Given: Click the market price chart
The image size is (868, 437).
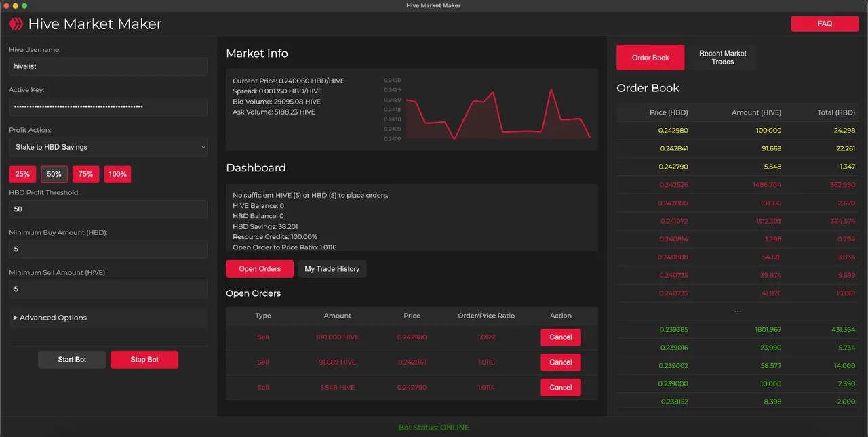Looking at the screenshot, I should coord(488,110).
